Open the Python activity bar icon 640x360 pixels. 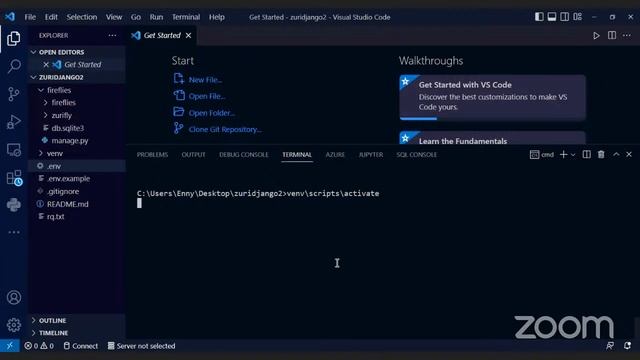[x=13, y=204]
